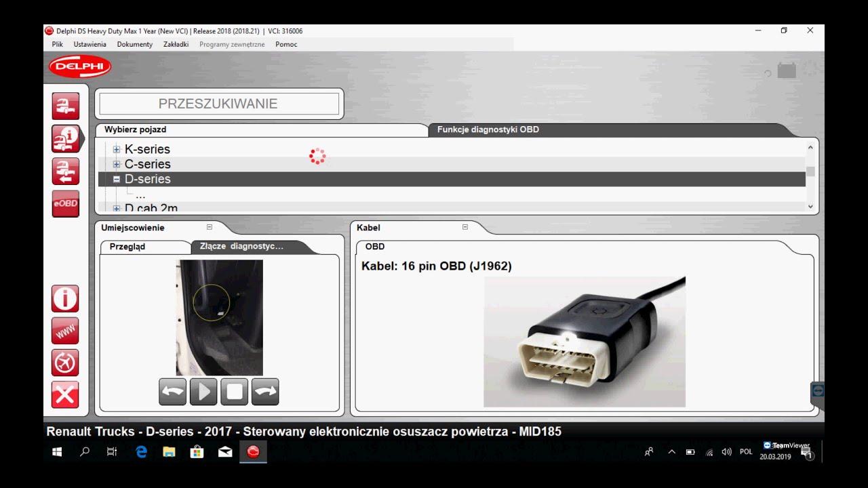Launch the eOBD function button

pos(66,204)
